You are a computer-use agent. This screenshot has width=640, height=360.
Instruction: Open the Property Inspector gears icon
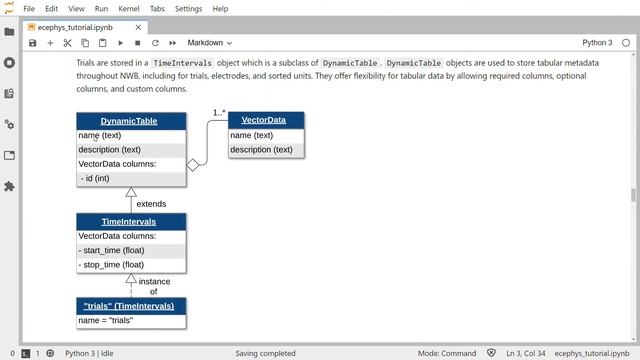point(9,124)
